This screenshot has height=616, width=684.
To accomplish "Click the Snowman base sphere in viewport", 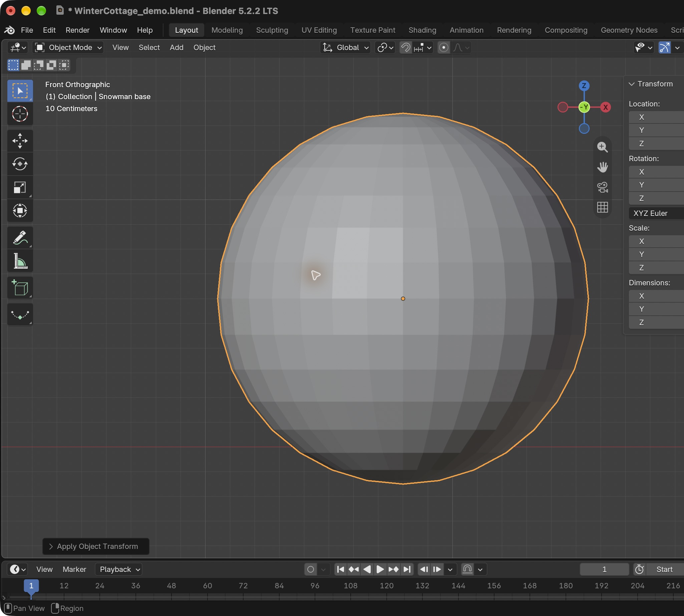I will tap(403, 299).
